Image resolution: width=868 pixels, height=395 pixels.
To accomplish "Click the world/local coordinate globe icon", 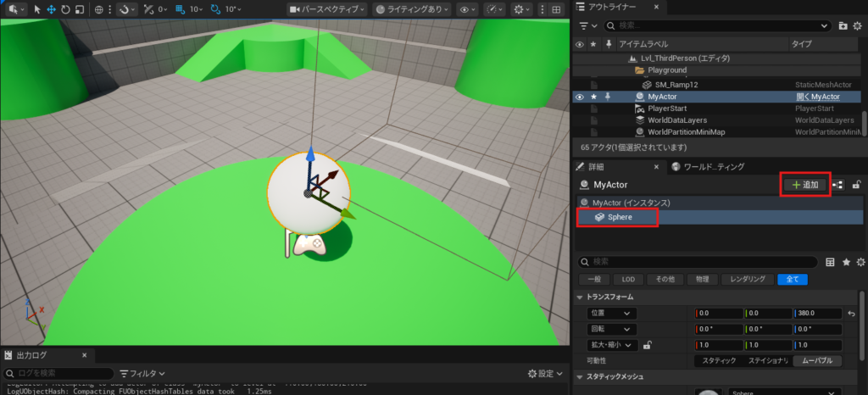I will point(99,9).
